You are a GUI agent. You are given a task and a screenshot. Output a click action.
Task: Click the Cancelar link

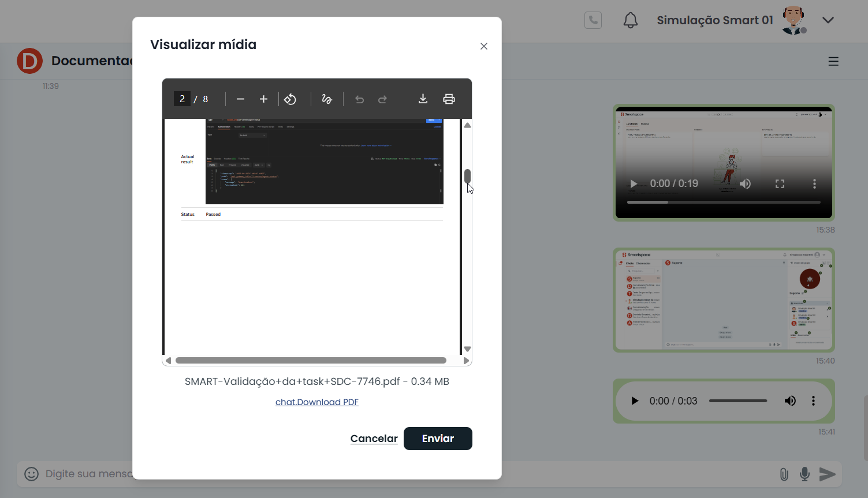tap(374, 439)
